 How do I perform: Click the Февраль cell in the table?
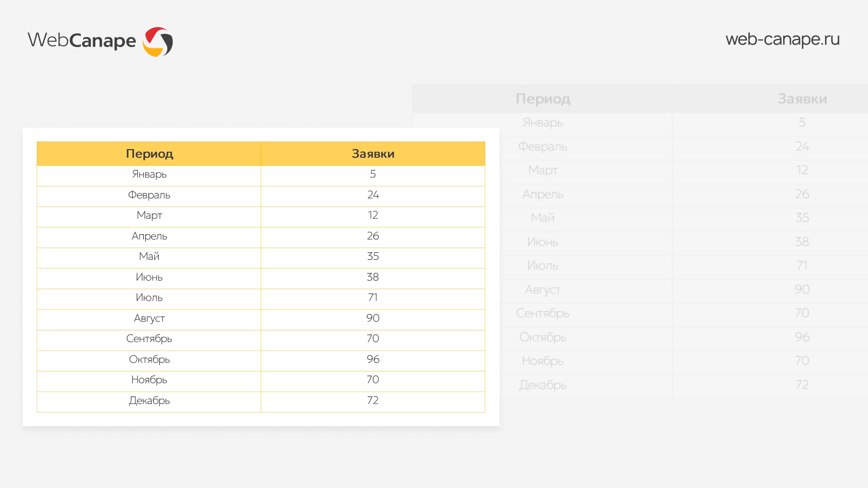point(149,195)
